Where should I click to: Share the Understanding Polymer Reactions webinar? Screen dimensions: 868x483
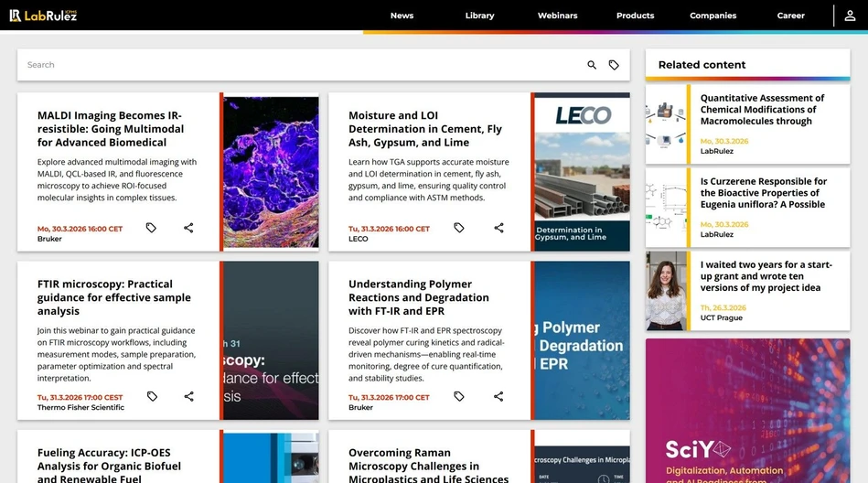pyautogui.click(x=499, y=396)
